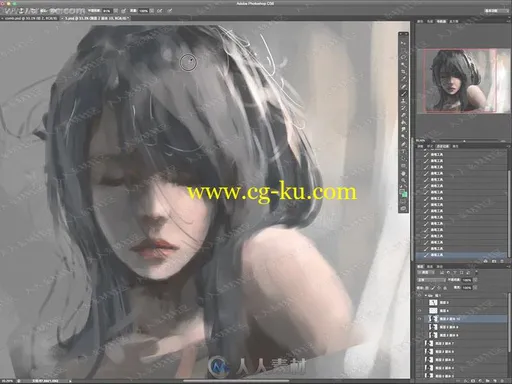Select the Gradient tool
512x384 pixels.
pyautogui.click(x=403, y=123)
